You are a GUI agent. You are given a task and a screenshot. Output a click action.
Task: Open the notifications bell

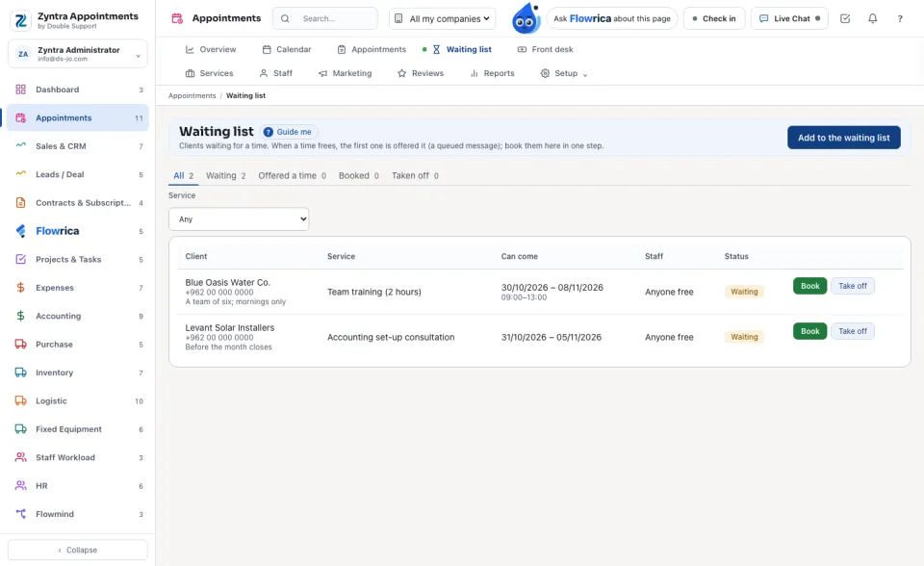(873, 18)
